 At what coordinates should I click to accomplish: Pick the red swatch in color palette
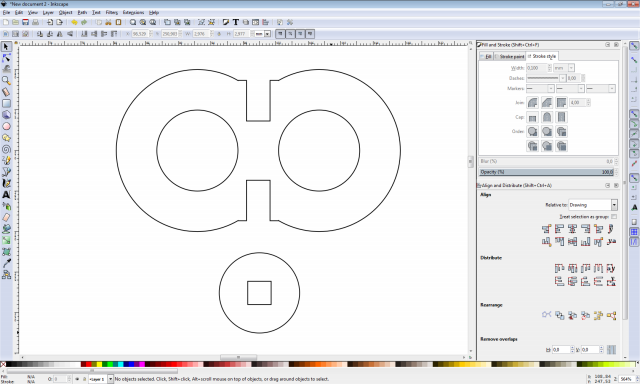click(89, 364)
